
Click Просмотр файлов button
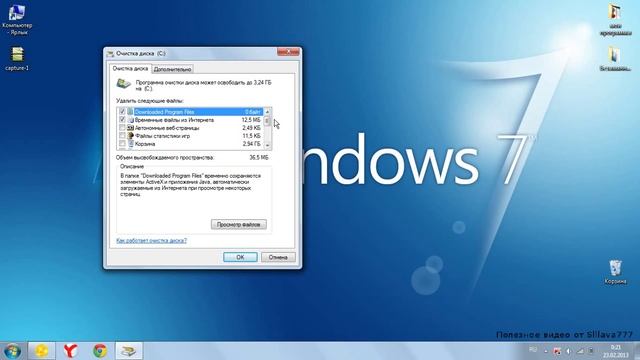point(239,224)
